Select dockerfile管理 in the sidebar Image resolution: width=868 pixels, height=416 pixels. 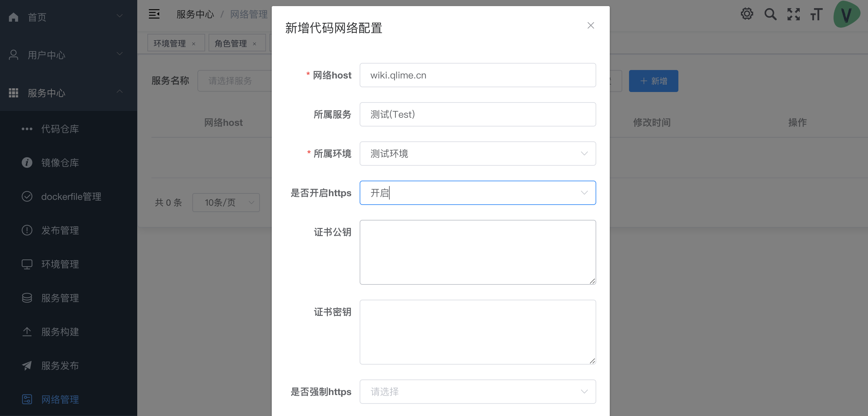(x=71, y=197)
